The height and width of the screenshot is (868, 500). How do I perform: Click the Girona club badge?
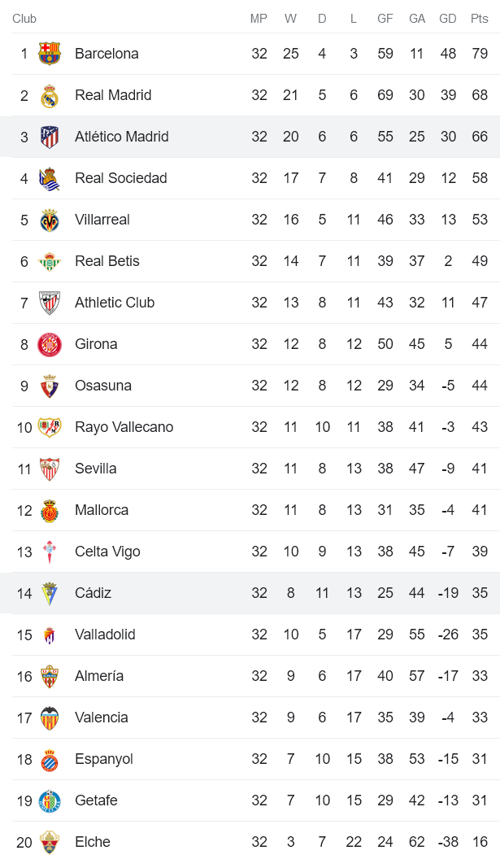click(x=50, y=344)
